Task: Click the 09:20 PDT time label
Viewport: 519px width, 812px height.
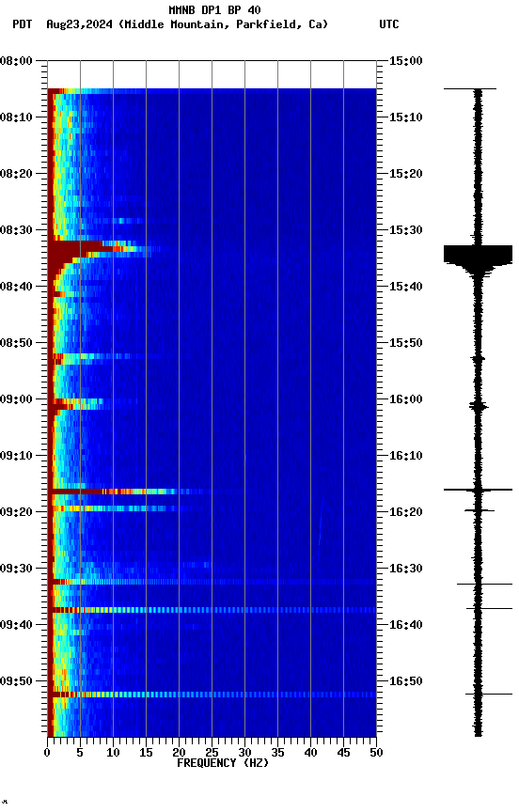Action: [x=16, y=513]
